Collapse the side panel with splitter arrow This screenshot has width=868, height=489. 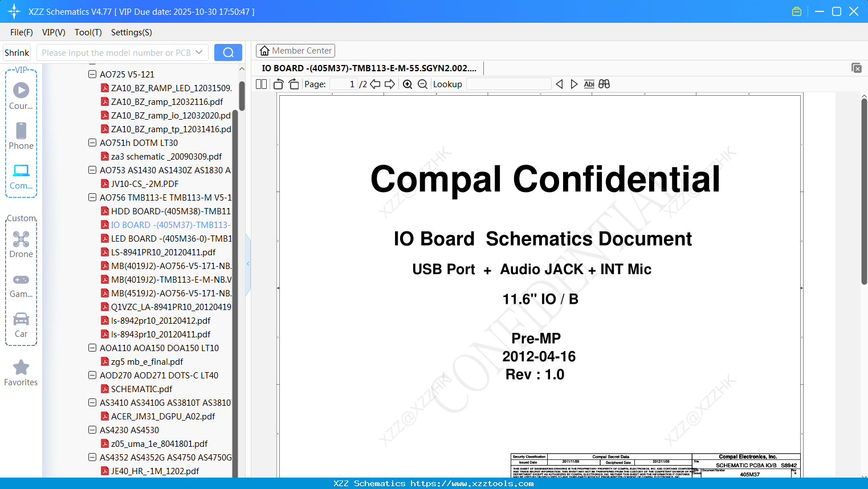click(x=248, y=264)
